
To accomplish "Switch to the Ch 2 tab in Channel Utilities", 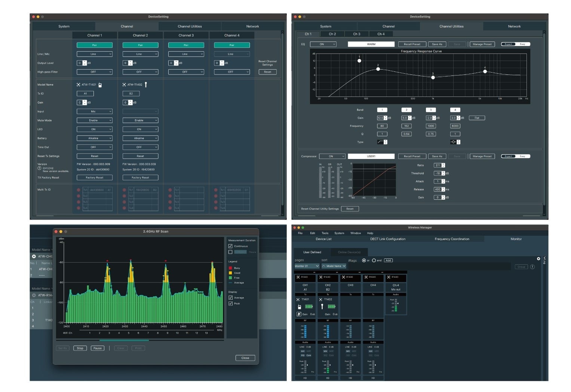I will [x=332, y=34].
